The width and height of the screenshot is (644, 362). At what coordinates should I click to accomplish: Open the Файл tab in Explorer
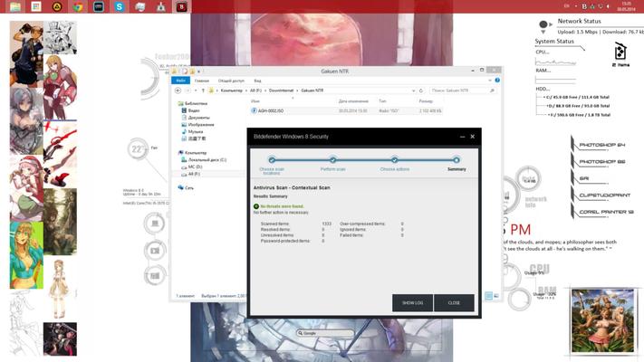tap(181, 81)
